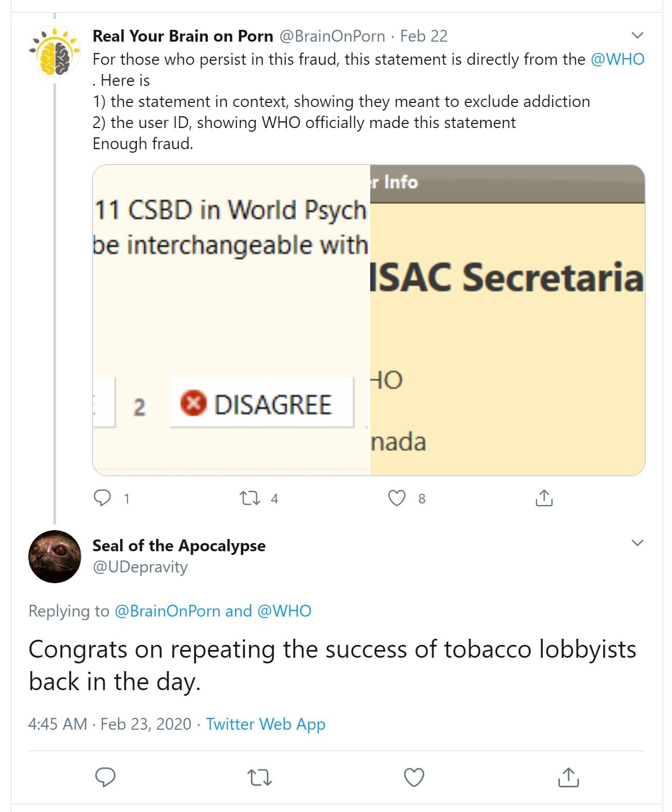
Task: Open Seal of the Apocalypse profile picture
Action: tap(55, 556)
